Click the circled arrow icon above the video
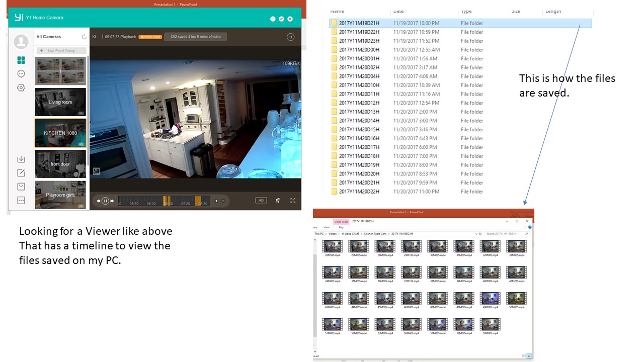This screenshot has height=362, width=644. [290, 37]
